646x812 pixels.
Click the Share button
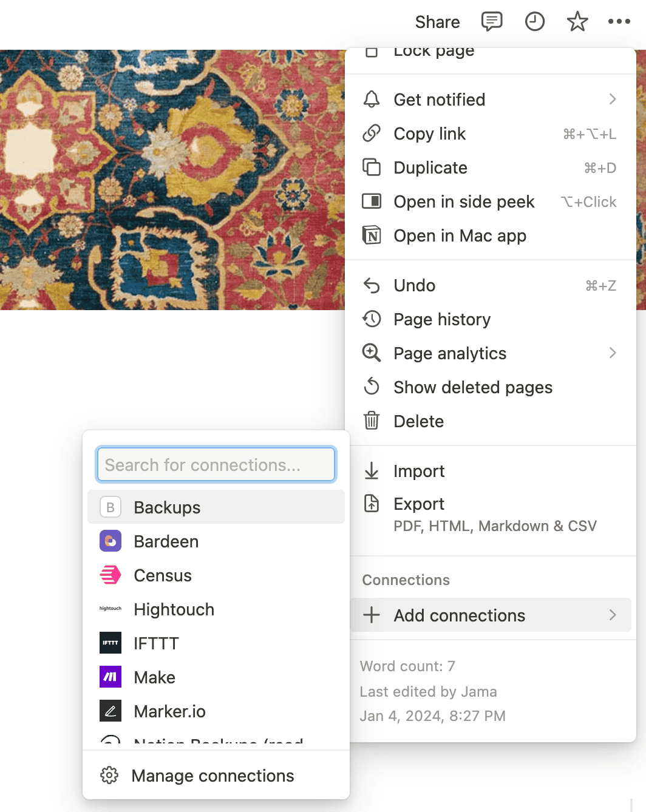click(x=437, y=21)
